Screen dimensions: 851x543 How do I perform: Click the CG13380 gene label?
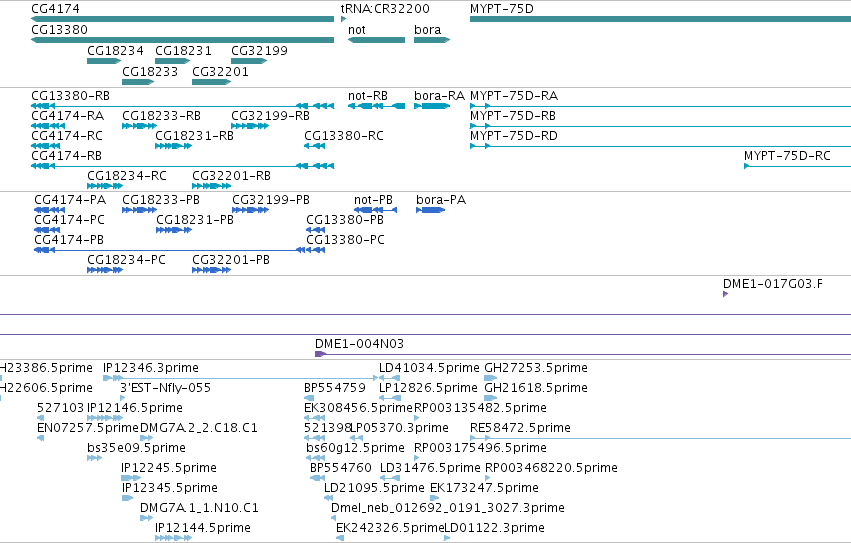click(x=59, y=29)
